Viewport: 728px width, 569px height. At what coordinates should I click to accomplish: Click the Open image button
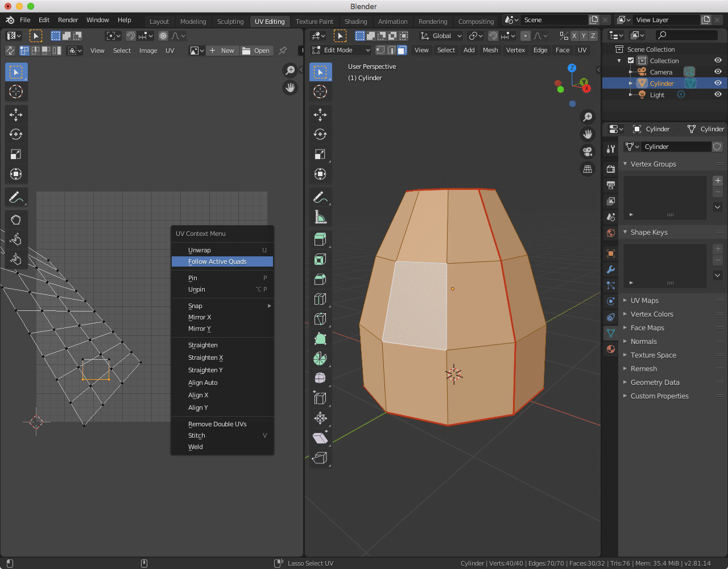(256, 51)
